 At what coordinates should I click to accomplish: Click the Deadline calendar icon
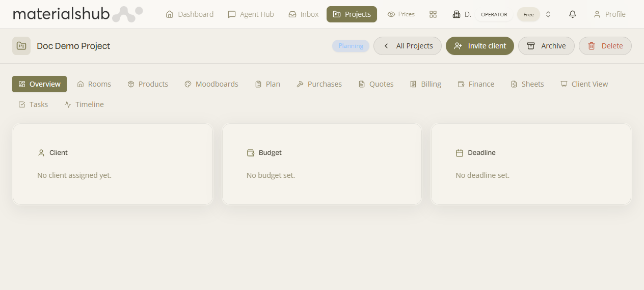click(x=460, y=153)
